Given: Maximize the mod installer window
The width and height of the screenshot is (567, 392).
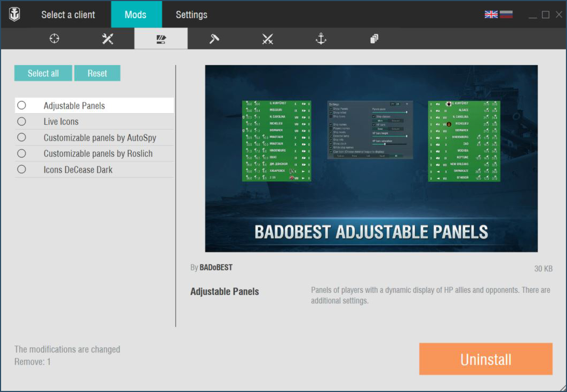Looking at the screenshot, I should click(546, 15).
